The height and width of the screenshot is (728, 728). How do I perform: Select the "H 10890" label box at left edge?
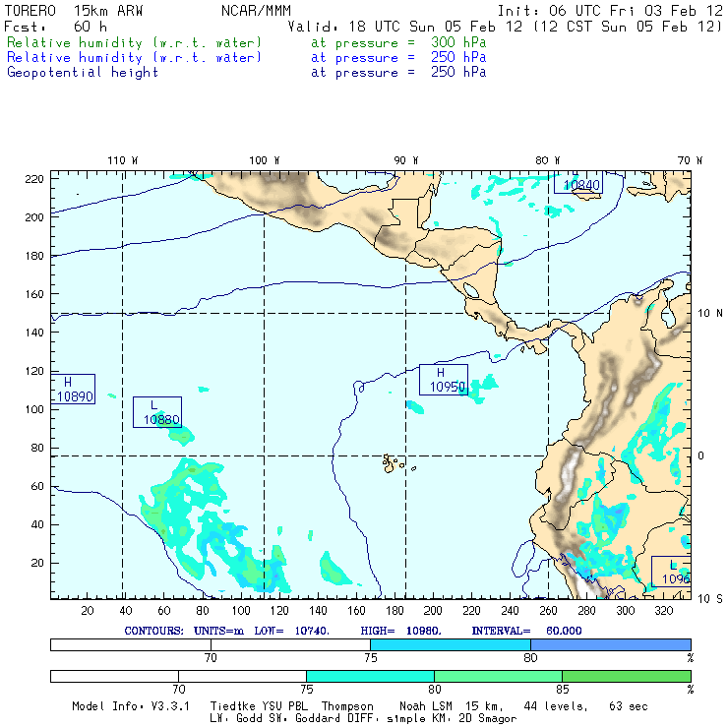click(x=73, y=389)
